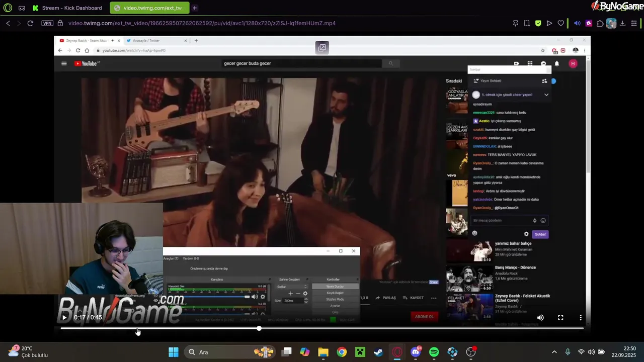Click the battery tray icon
Screen dimensions: 644x362
coord(601,352)
